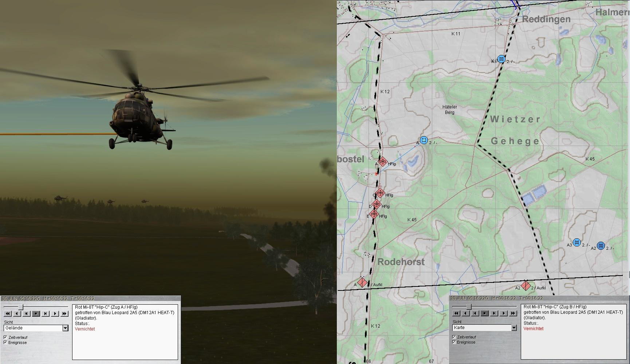Viewport: 630px width, 364px height.
Task: Fast-forward the terrain view replay
Action: click(x=64, y=313)
